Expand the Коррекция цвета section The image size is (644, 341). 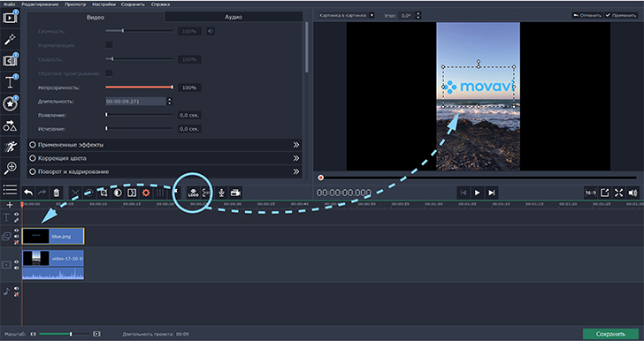click(165, 158)
